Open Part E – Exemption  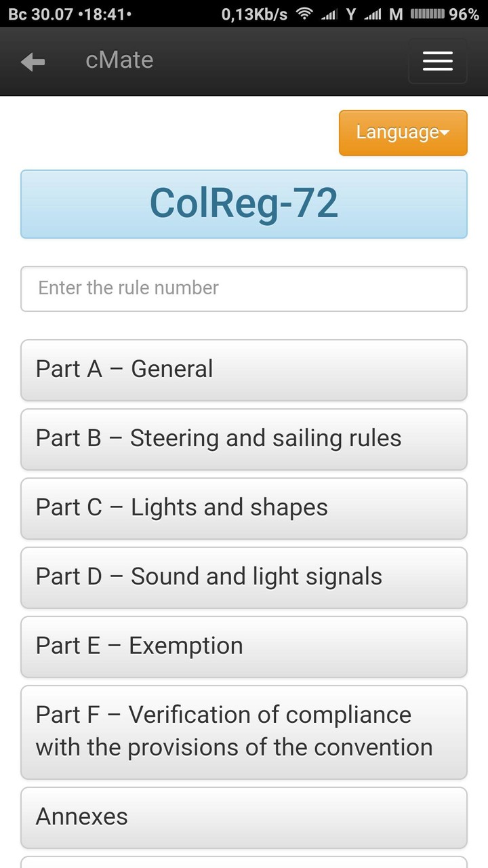(x=244, y=646)
